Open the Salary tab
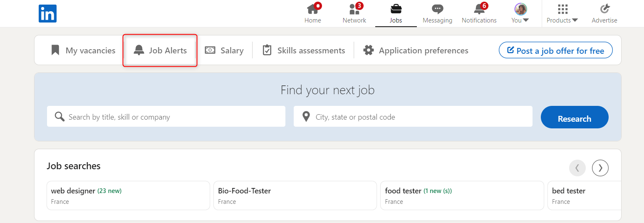 tap(224, 50)
